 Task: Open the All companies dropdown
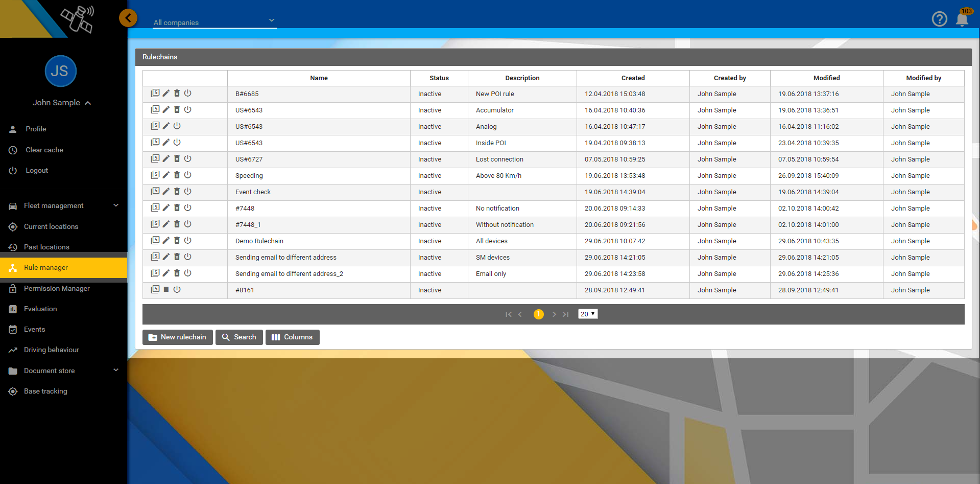(x=214, y=22)
